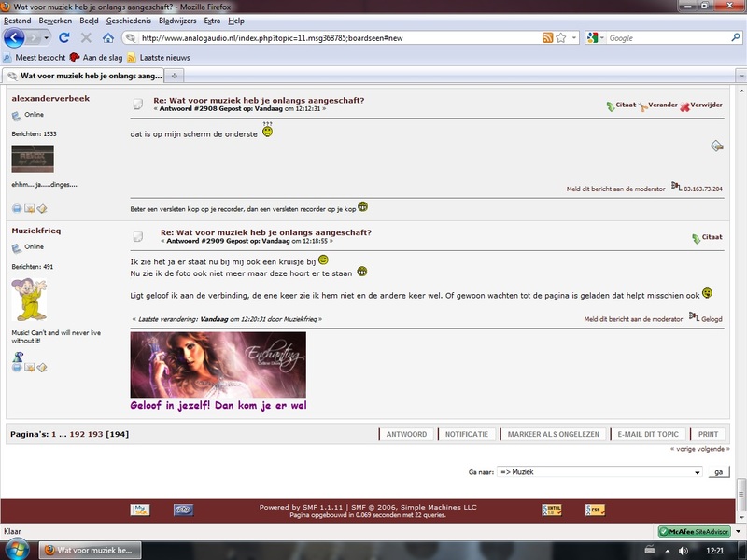Open the Bladwijzers menu
The height and width of the screenshot is (560, 747).
pyautogui.click(x=177, y=20)
